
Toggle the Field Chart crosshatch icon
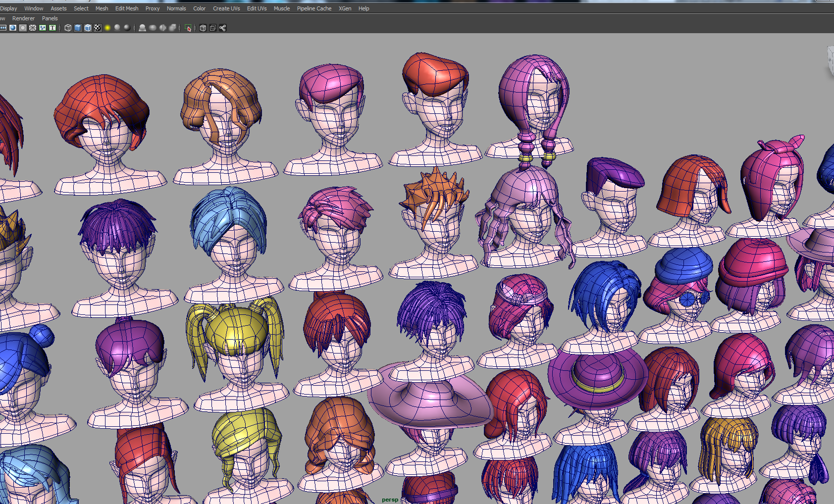[33, 28]
